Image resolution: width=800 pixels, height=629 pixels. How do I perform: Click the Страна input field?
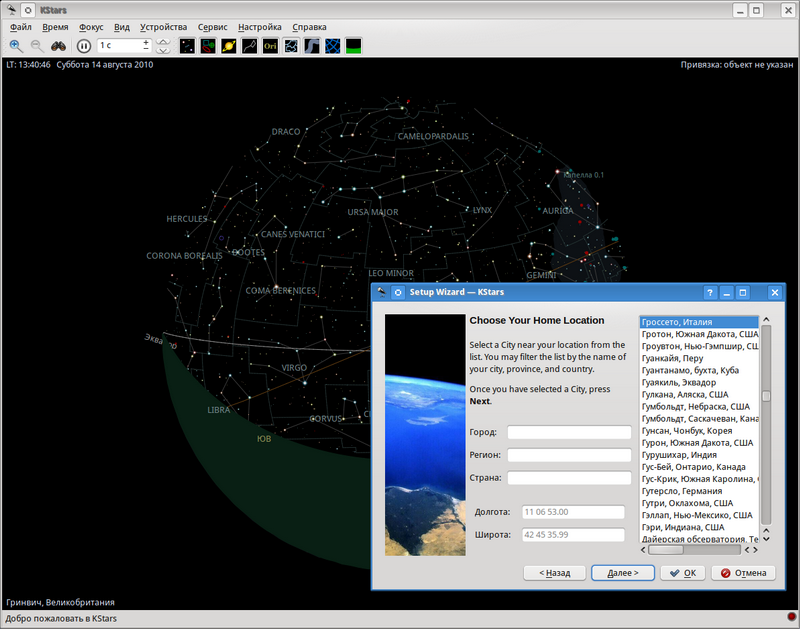tap(569, 478)
